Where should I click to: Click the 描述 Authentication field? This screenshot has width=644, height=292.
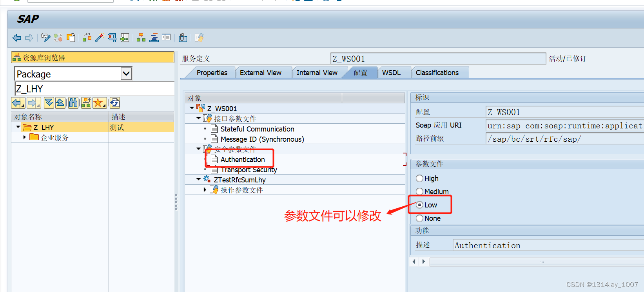point(548,245)
